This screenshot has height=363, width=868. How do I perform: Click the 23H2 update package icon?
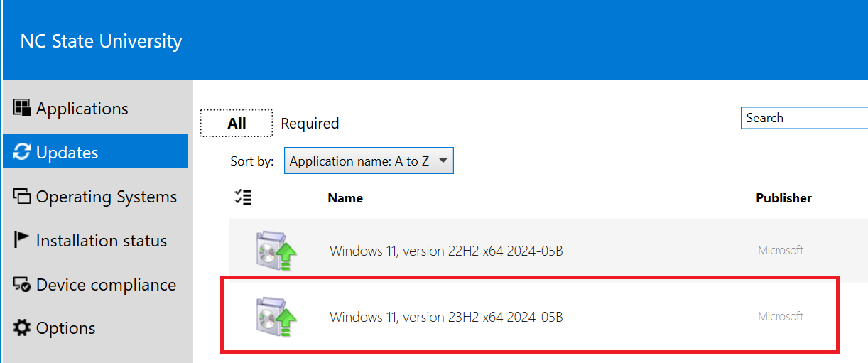click(276, 317)
